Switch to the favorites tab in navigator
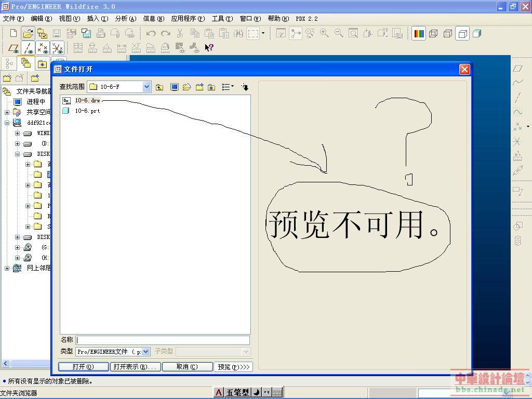The width and height of the screenshot is (532, 399). 42,64
